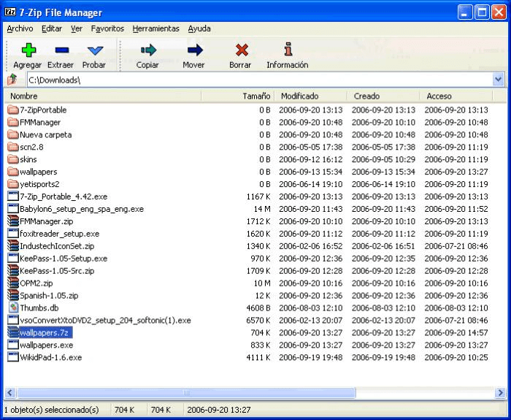Sort list by Modificado column header
The width and height of the screenshot is (511, 420).
tap(299, 96)
